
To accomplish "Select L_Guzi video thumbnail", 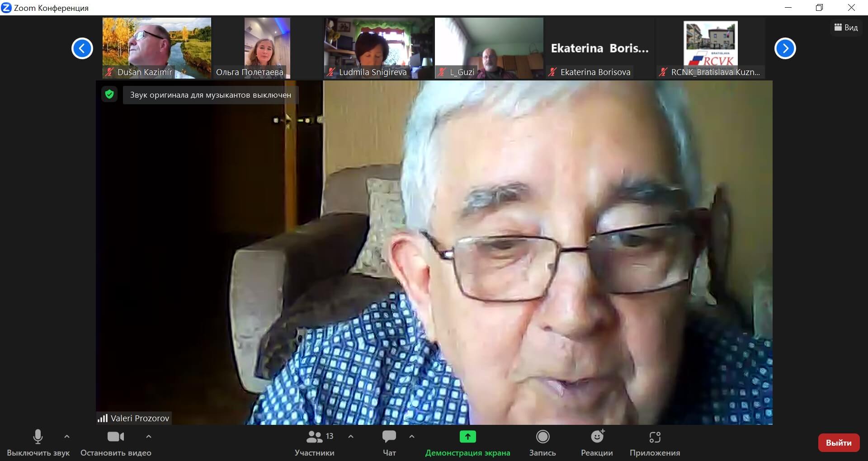I will tap(489, 48).
